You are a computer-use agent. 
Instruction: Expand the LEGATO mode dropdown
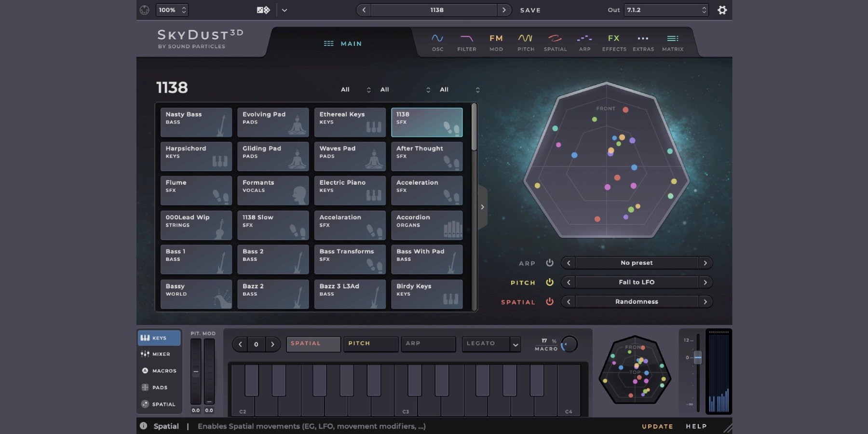point(515,344)
